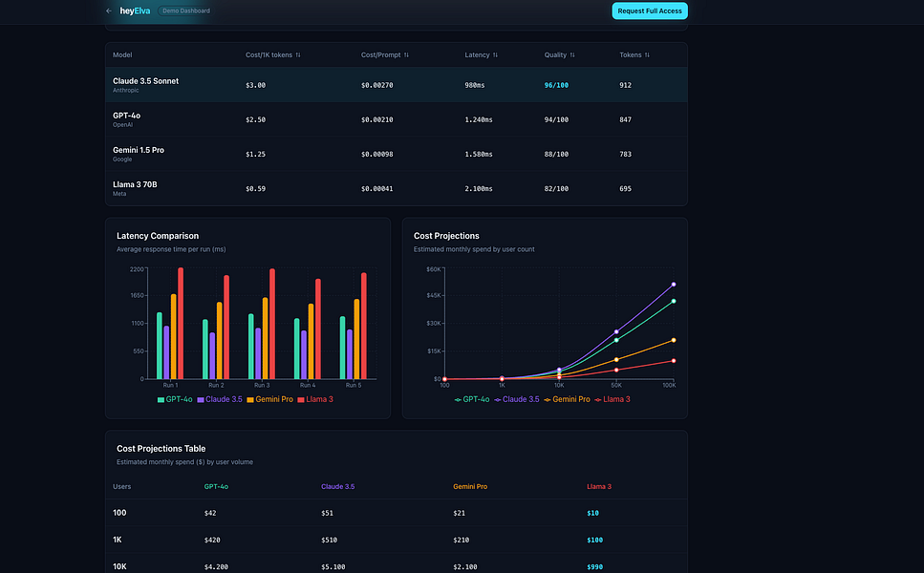The width and height of the screenshot is (924, 573).
Task: Click the Demo Dashboard badge
Action: coord(185,11)
